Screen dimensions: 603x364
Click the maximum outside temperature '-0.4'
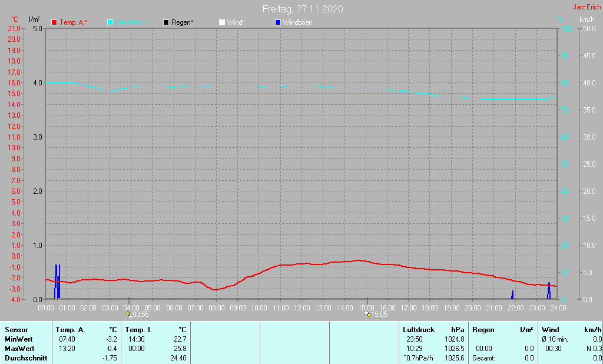[111, 349]
